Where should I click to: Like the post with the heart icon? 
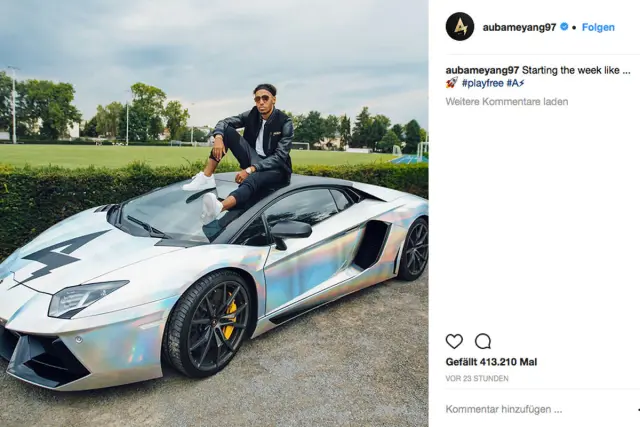point(454,341)
